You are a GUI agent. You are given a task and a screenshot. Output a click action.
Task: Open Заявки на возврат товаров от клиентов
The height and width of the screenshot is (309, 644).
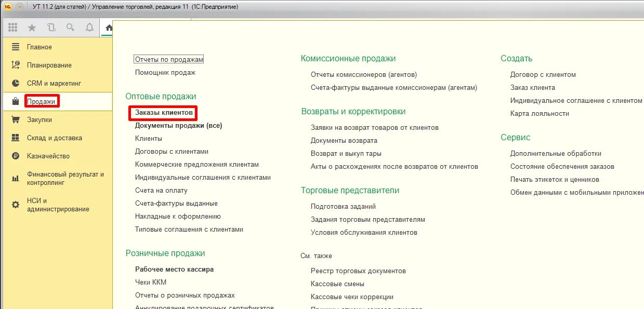click(375, 127)
